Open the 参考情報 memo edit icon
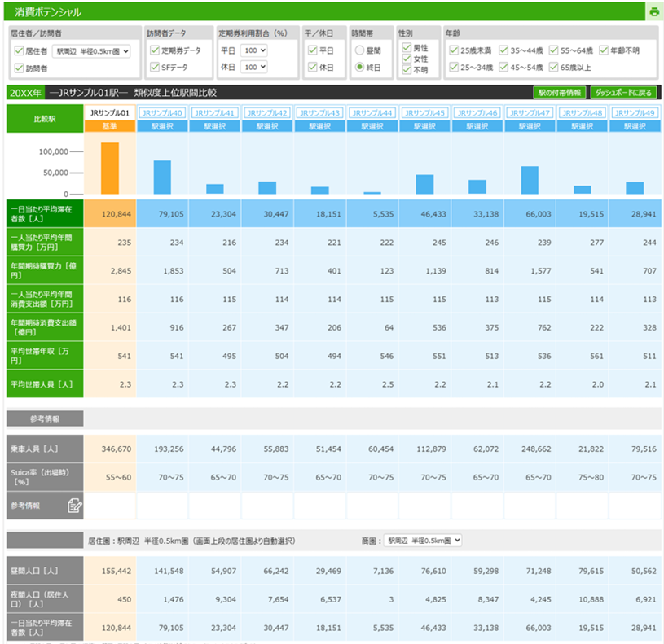Image resolution: width=664 pixels, height=644 pixels. click(75, 506)
